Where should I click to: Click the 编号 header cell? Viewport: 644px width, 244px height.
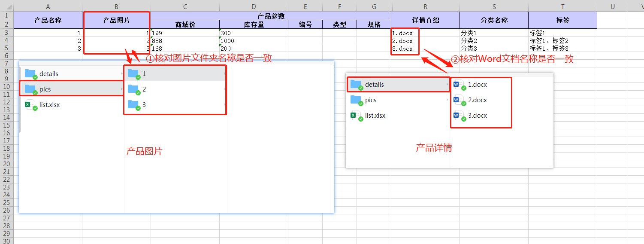pyautogui.click(x=305, y=24)
